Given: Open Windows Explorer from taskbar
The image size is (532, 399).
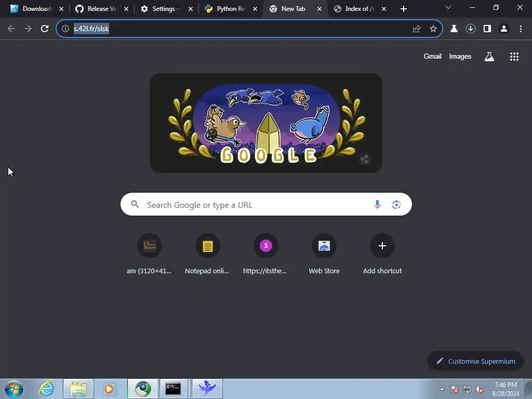Looking at the screenshot, I should coord(78,389).
